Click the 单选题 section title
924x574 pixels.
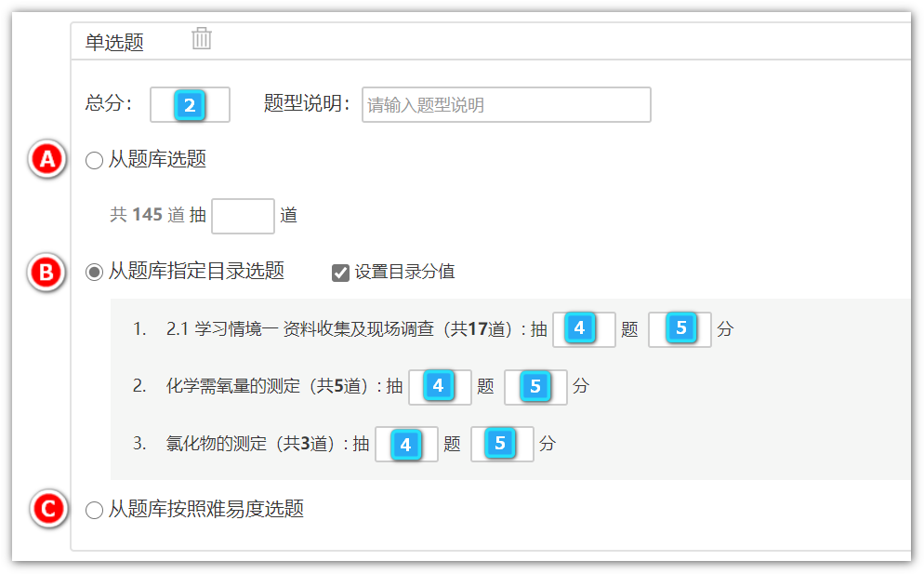pos(114,42)
